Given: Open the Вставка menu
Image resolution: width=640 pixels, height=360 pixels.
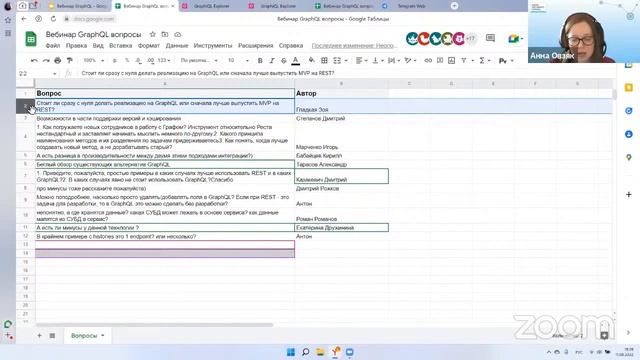Looking at the screenshot, I should pyautogui.click(x=120, y=46).
